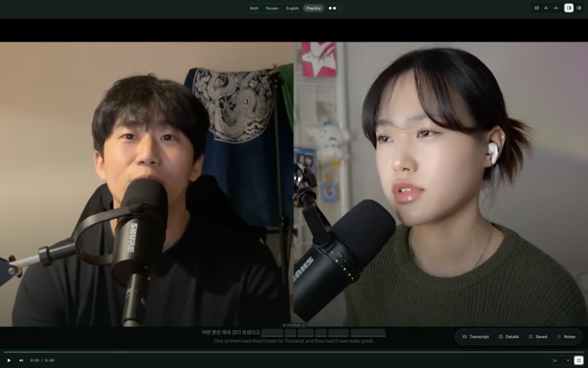Click the crosshair focus button beside speed
Viewport: 588px width, 368px height.
coord(579,360)
